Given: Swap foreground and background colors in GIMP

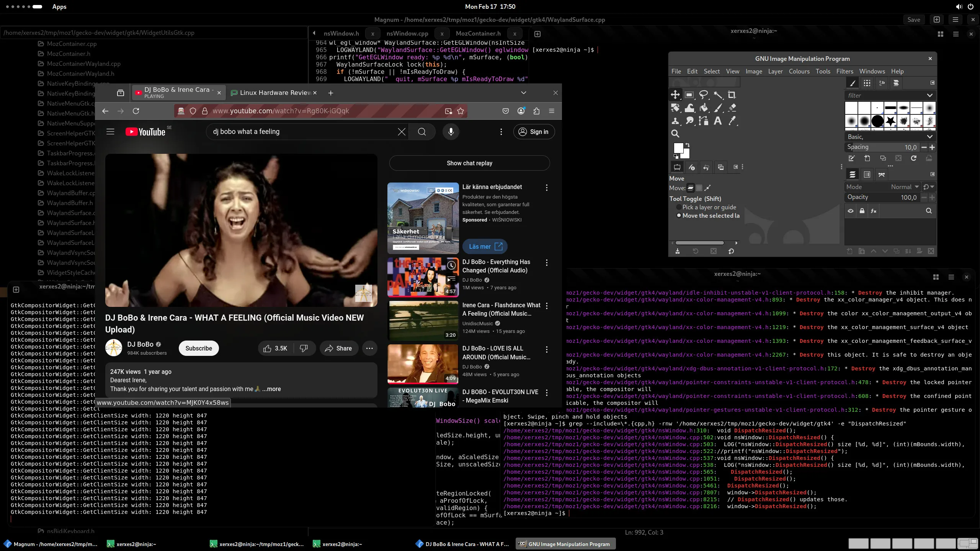Looking at the screenshot, I should [688, 145].
